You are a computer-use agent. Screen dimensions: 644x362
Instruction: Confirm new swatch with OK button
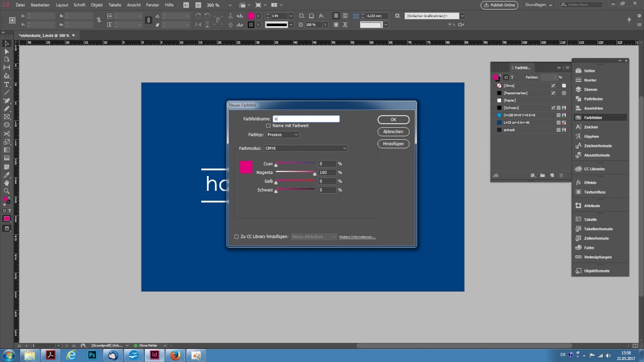pos(393,120)
